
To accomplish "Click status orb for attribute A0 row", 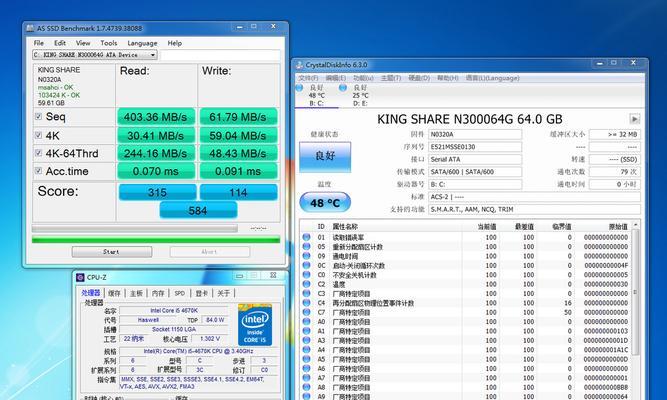I will [306, 321].
